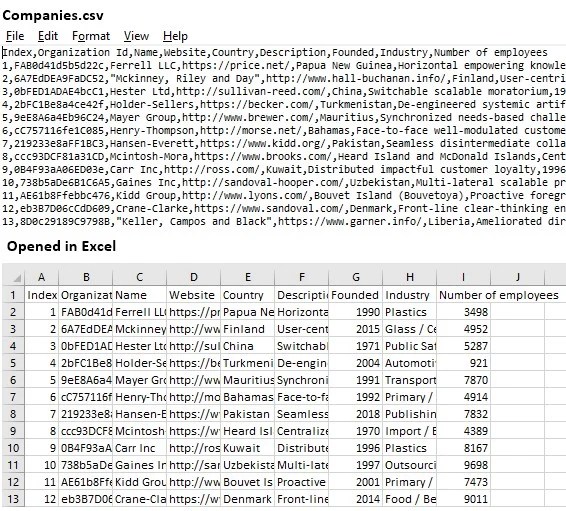Select the employees cell '3498'

pos(463,312)
